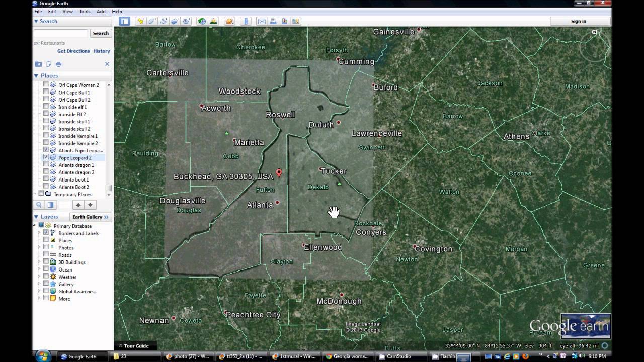Click the Windows Start orb
The width and height of the screenshot is (644, 362).
coord(43,356)
